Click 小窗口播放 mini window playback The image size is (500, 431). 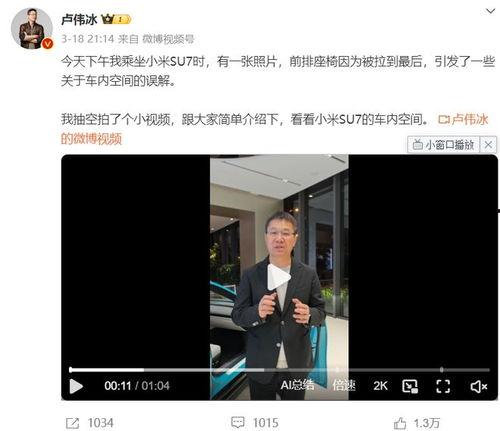443,145
